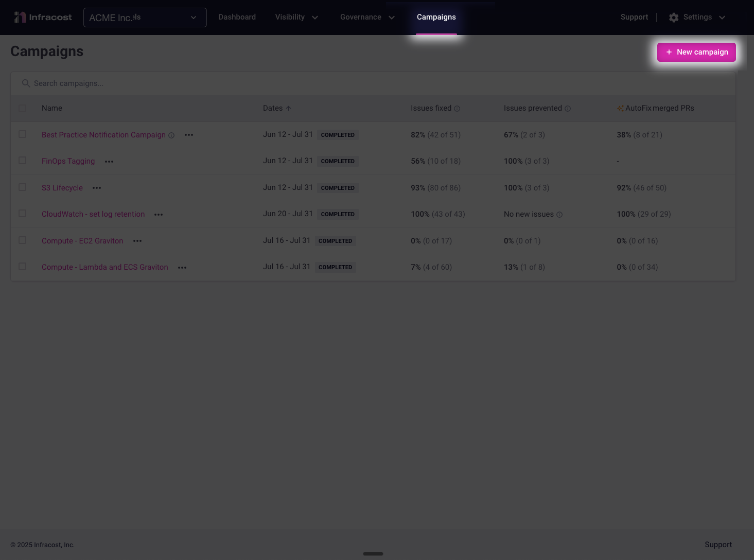This screenshot has height=560, width=754.
Task: Open the three-dot menu for FinOps Tagging
Action: point(109,162)
